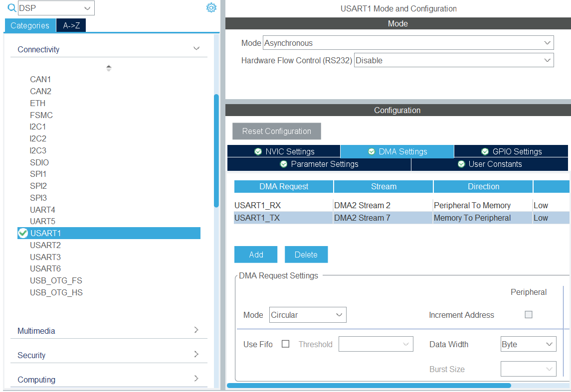This screenshot has width=571, height=392.
Task: Open the A->Z tab
Action: (71, 25)
